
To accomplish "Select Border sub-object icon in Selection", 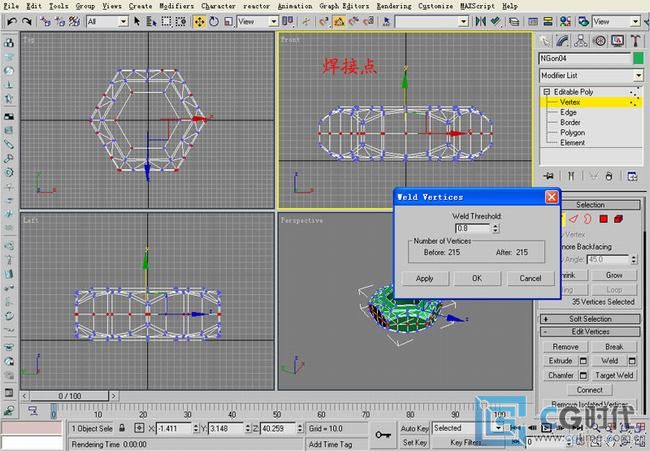I will [x=588, y=219].
